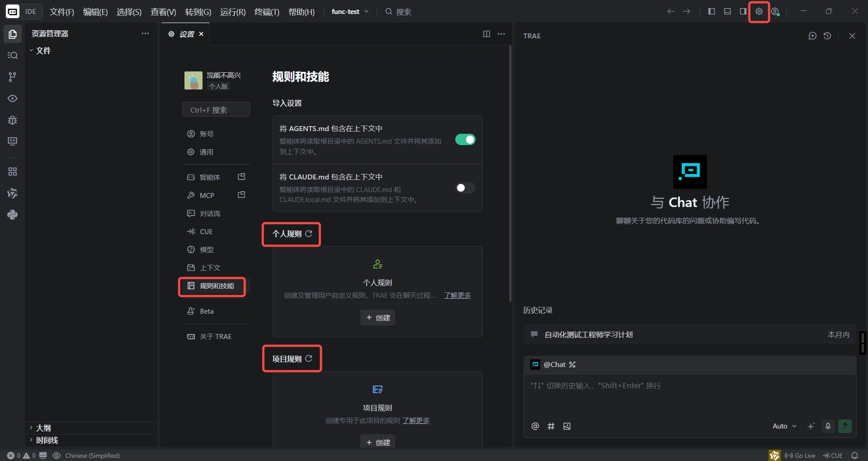The height and width of the screenshot is (461, 868).
Task: Open chat history clock icon
Action: [x=827, y=36]
